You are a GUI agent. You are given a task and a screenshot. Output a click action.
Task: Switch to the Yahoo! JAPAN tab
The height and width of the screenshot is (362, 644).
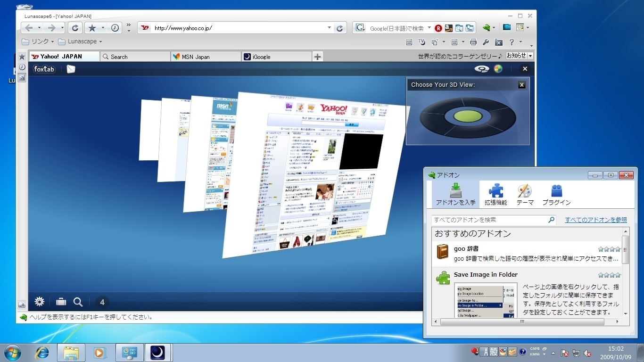click(64, 57)
